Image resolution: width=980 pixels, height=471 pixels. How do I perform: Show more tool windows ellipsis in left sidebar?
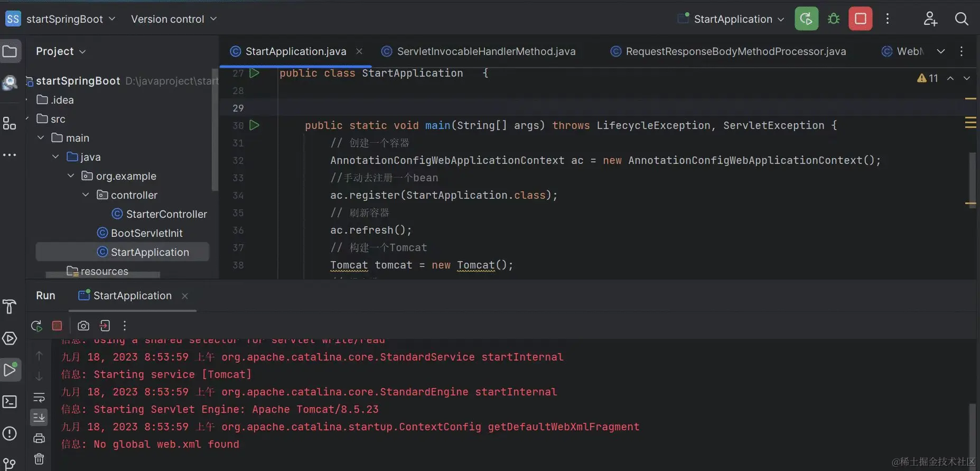tap(10, 155)
